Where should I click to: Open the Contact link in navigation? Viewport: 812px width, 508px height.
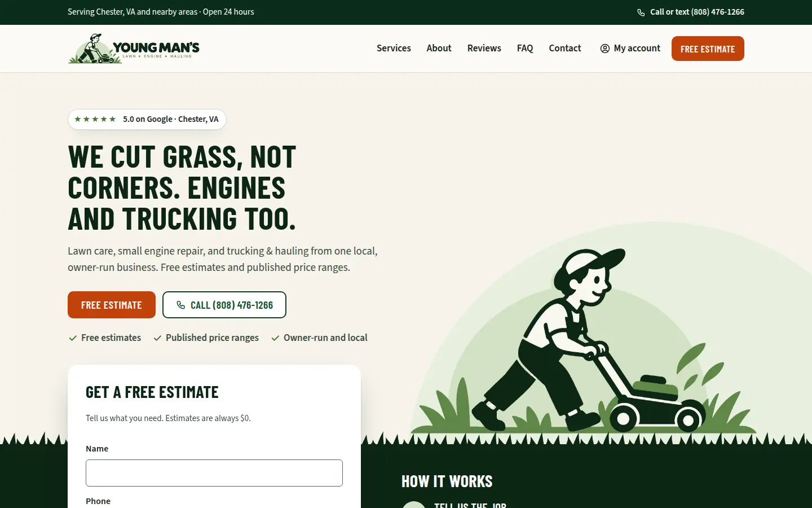click(565, 49)
